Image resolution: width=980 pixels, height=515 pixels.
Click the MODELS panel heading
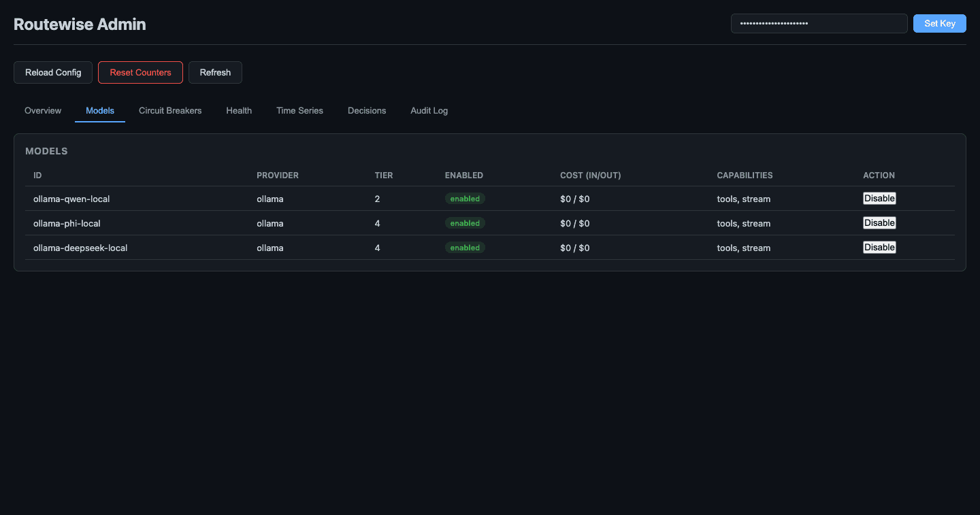(x=46, y=151)
